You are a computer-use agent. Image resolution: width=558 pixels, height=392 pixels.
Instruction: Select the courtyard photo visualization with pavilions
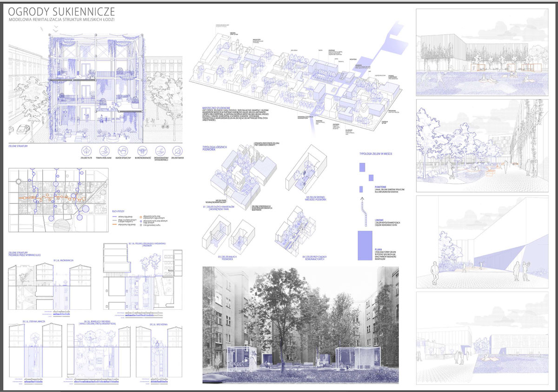point(300,325)
